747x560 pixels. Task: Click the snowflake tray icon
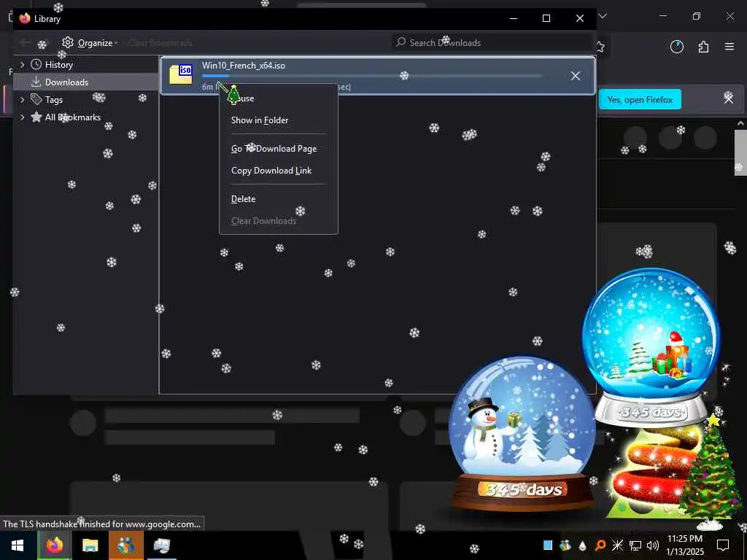(x=617, y=545)
